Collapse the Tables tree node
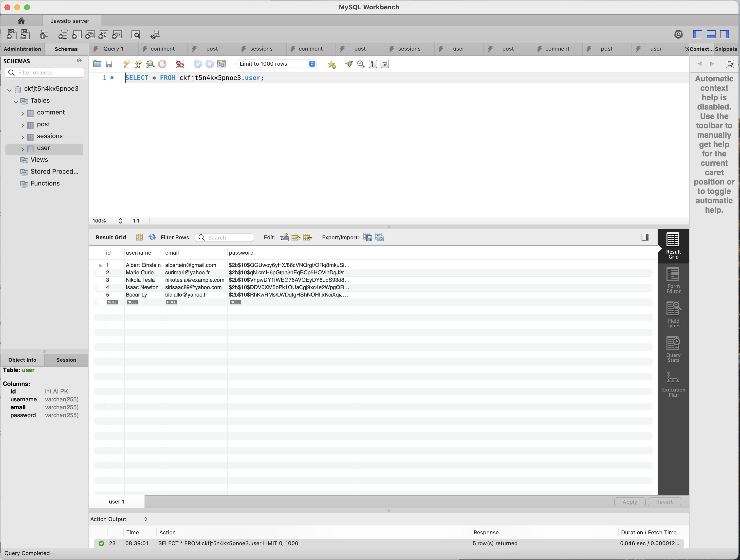Image resolution: width=740 pixels, height=560 pixels. point(16,102)
